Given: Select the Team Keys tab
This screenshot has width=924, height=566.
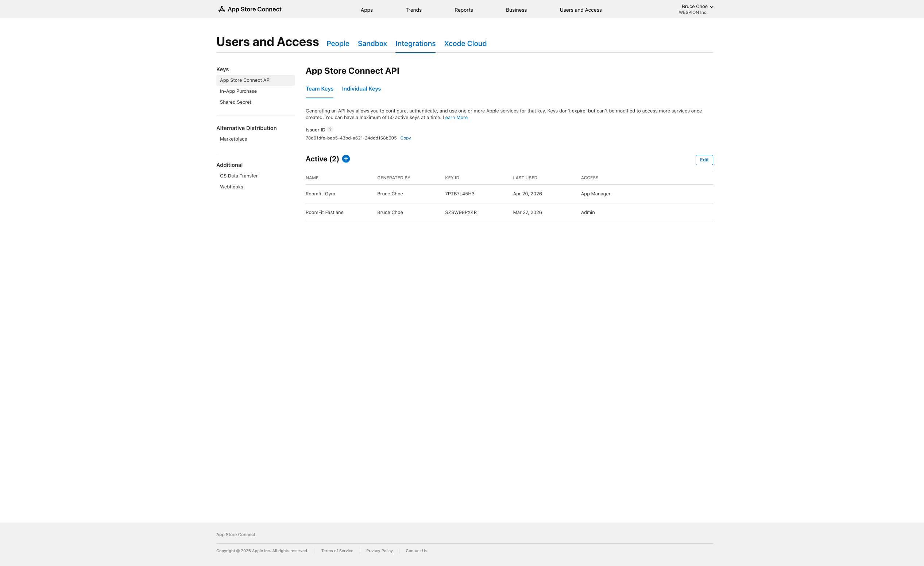Looking at the screenshot, I should [x=319, y=89].
